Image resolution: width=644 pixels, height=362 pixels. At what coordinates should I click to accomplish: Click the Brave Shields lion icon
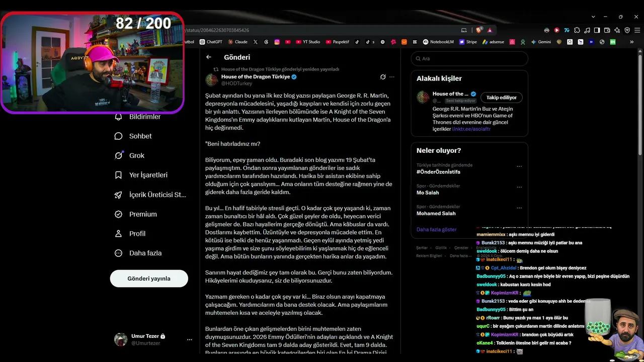click(x=479, y=30)
